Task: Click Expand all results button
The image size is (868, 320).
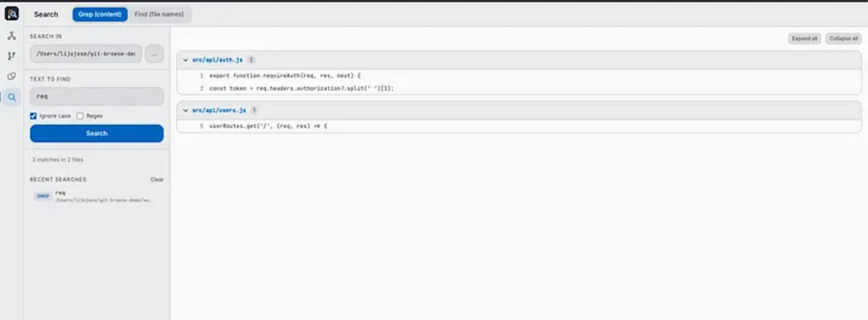Action: 804,39
